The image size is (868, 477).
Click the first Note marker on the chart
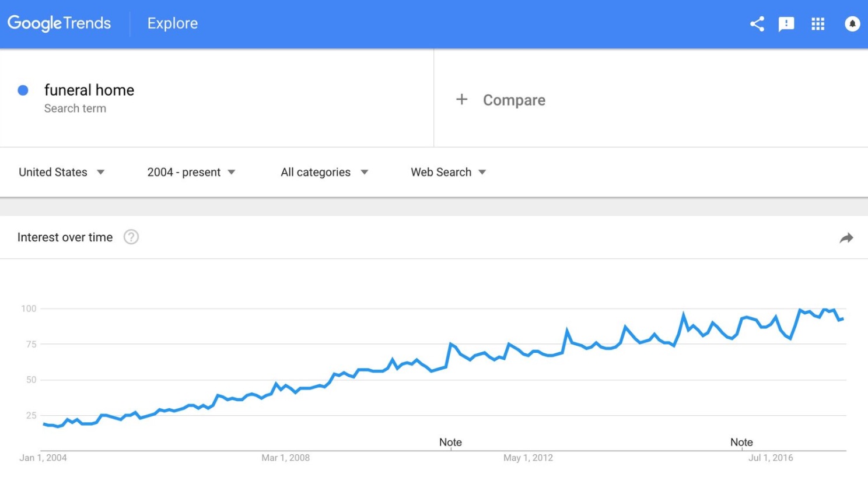(x=450, y=442)
